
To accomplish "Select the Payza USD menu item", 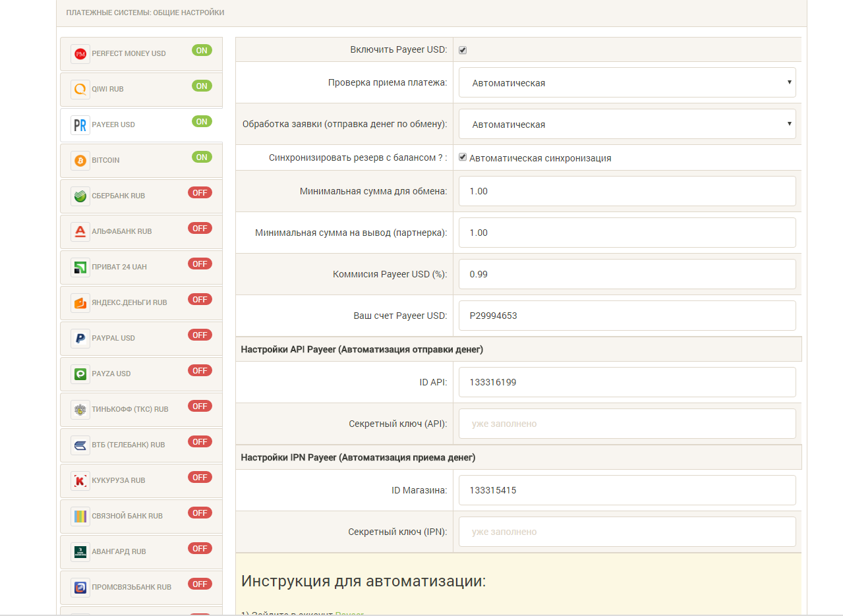I will point(141,374).
